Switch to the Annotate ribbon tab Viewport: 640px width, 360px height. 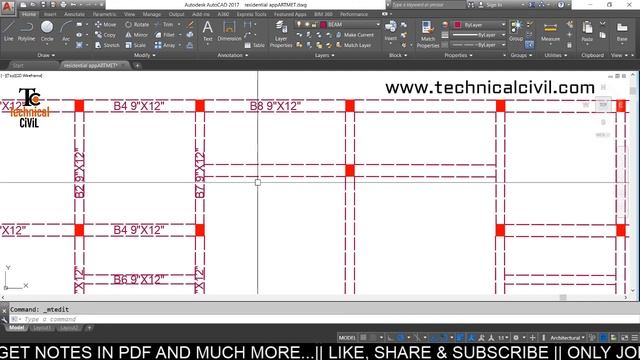tap(74, 14)
